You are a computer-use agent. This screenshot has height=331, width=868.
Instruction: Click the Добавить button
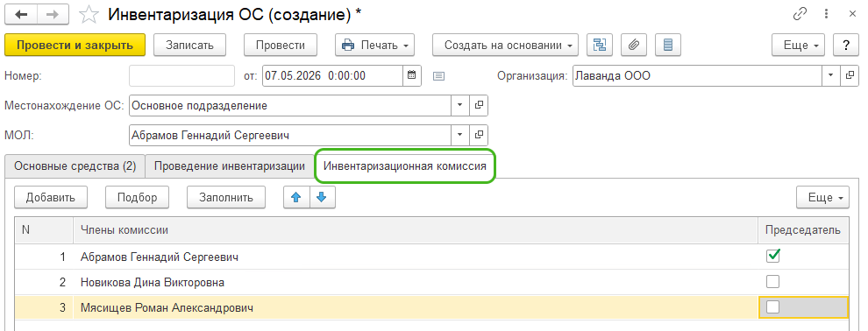(50, 197)
